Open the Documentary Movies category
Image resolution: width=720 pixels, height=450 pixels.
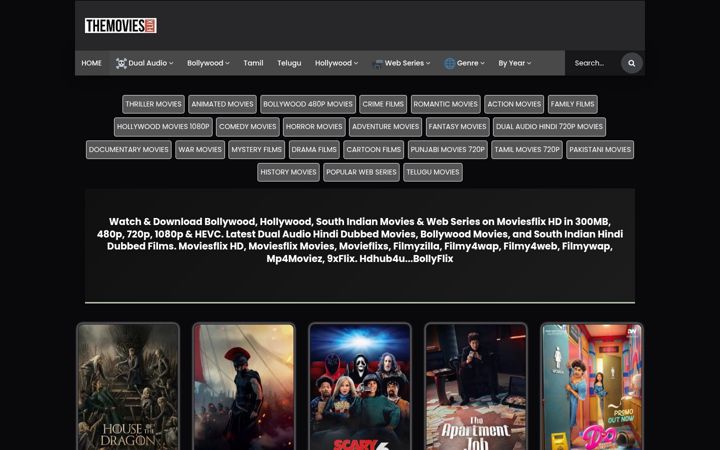pos(129,150)
